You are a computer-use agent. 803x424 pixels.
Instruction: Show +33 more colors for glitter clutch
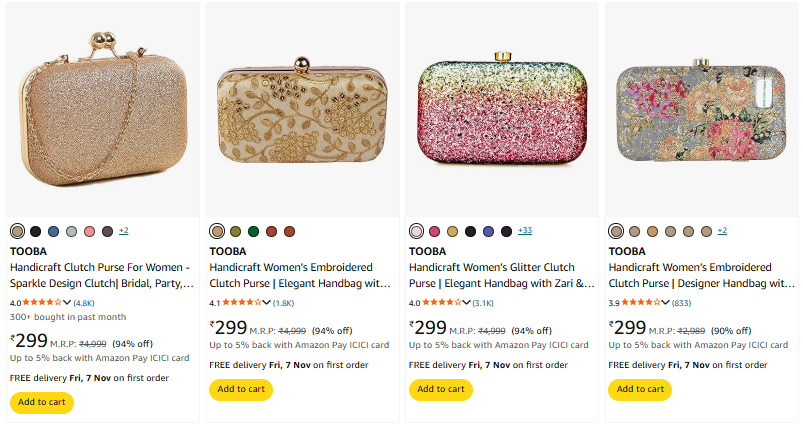click(525, 231)
